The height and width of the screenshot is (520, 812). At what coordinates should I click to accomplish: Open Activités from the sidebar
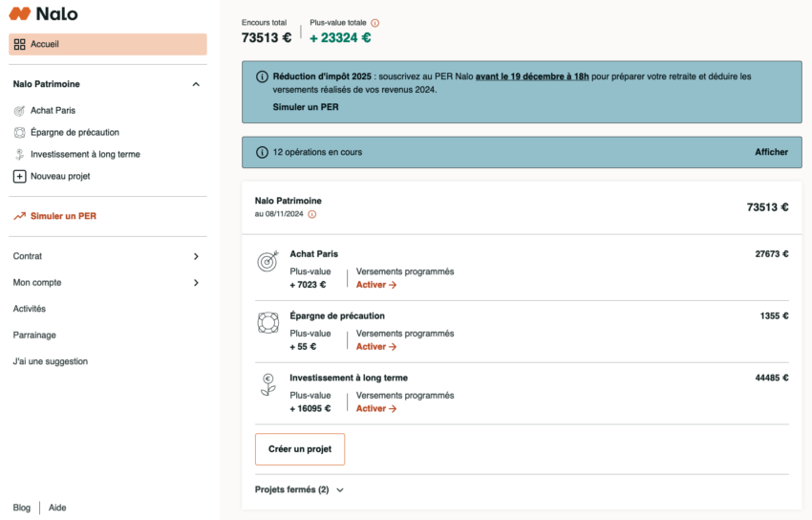click(30, 309)
